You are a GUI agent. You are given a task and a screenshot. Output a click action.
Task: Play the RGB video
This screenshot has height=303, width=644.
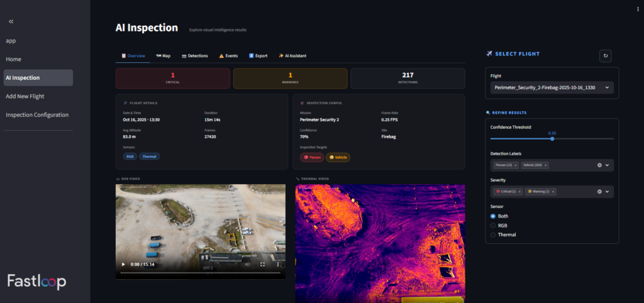(x=123, y=265)
